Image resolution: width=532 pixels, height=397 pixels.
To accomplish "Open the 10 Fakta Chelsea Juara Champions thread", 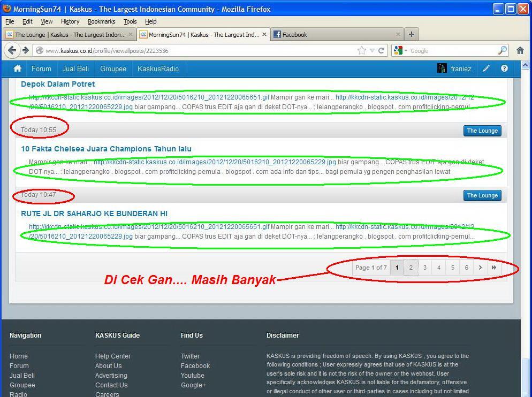I will 106,149.
